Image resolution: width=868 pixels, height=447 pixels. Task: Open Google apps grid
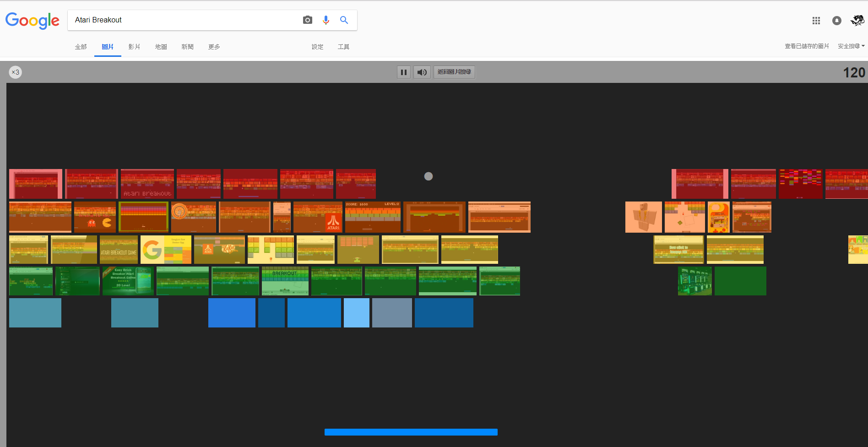[x=816, y=21]
